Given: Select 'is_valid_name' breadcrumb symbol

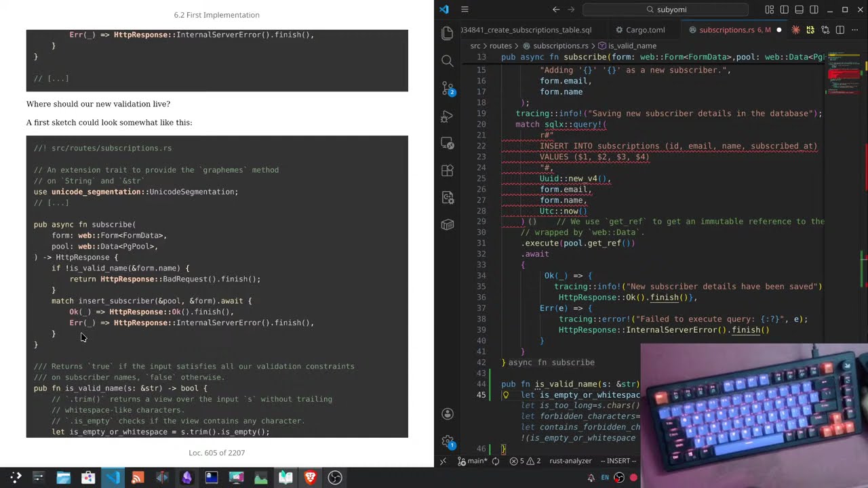Looking at the screenshot, I should (x=627, y=46).
